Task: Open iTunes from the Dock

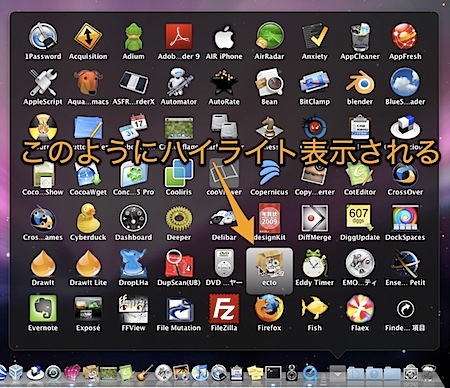Action: 200,373
